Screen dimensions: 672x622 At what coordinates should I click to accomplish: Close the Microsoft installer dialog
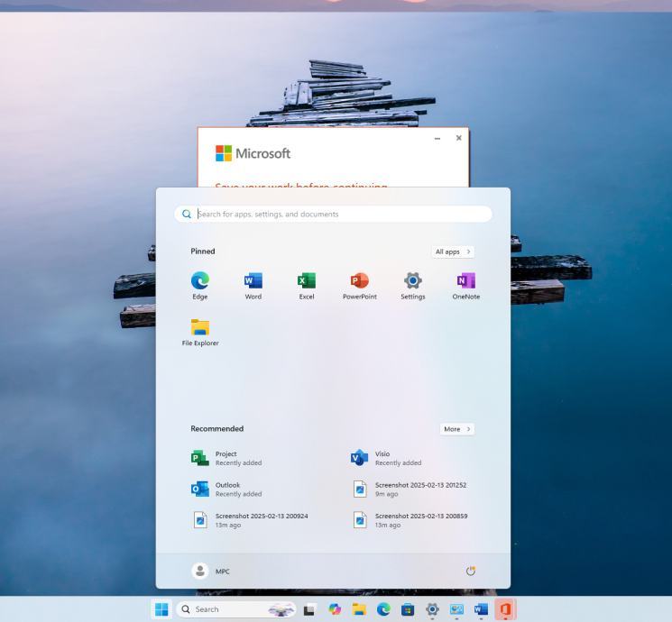pos(458,138)
